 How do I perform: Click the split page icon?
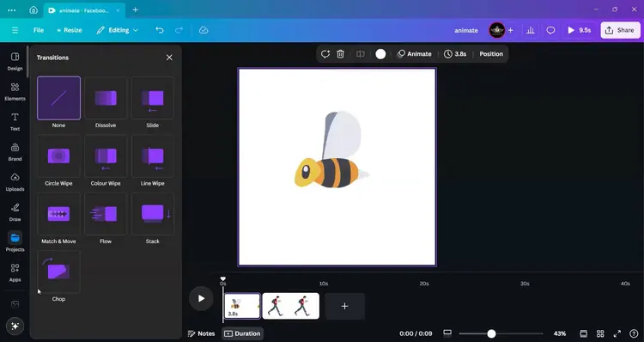(x=360, y=54)
